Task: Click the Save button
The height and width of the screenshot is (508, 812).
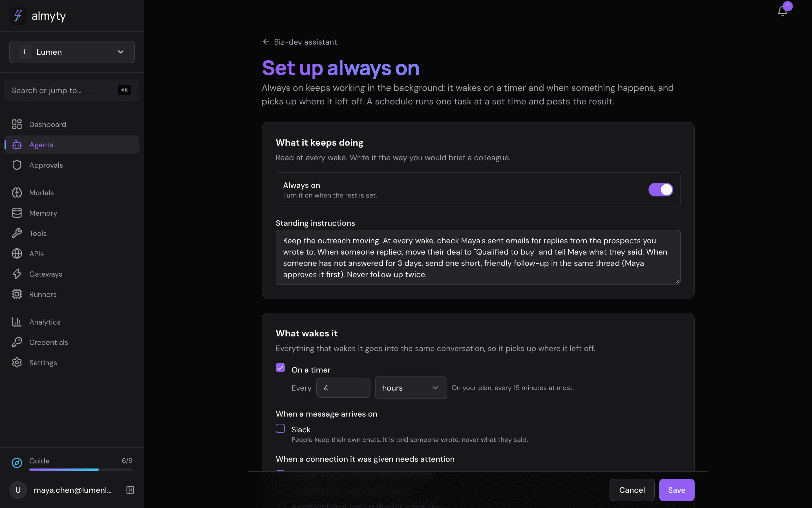Action: [676, 490]
